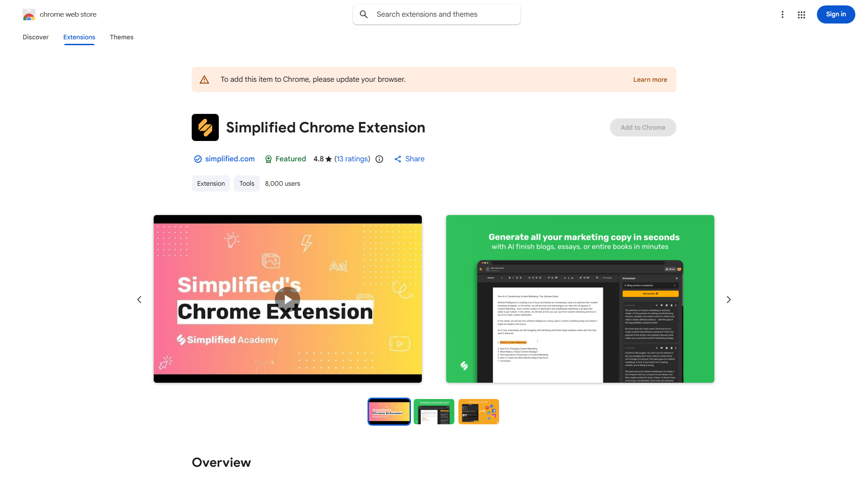
Task: Open the 13 ratings link
Action: pos(352,159)
